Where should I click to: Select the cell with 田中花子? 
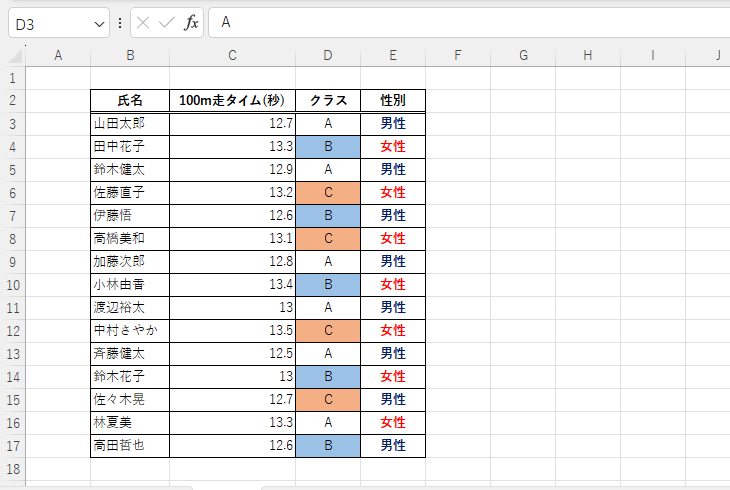tap(130, 147)
